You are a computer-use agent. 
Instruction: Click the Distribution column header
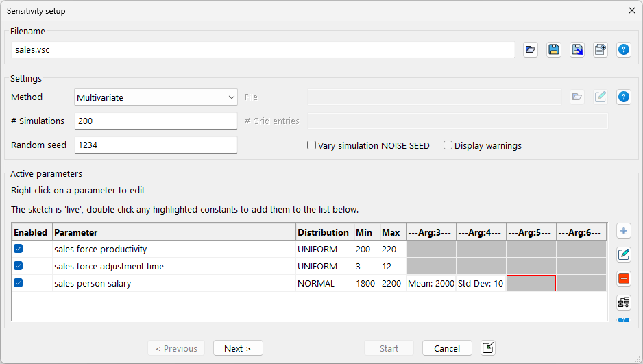(324, 232)
